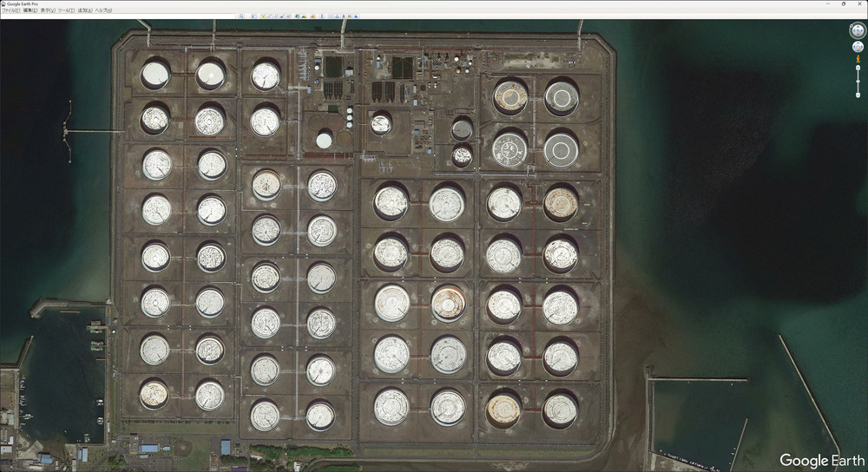Open the 表示 menu
The width and height of the screenshot is (868, 472).
click(x=48, y=10)
